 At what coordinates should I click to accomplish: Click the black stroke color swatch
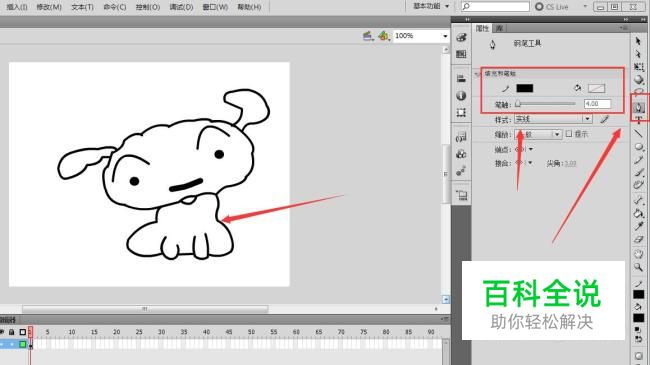pos(524,88)
